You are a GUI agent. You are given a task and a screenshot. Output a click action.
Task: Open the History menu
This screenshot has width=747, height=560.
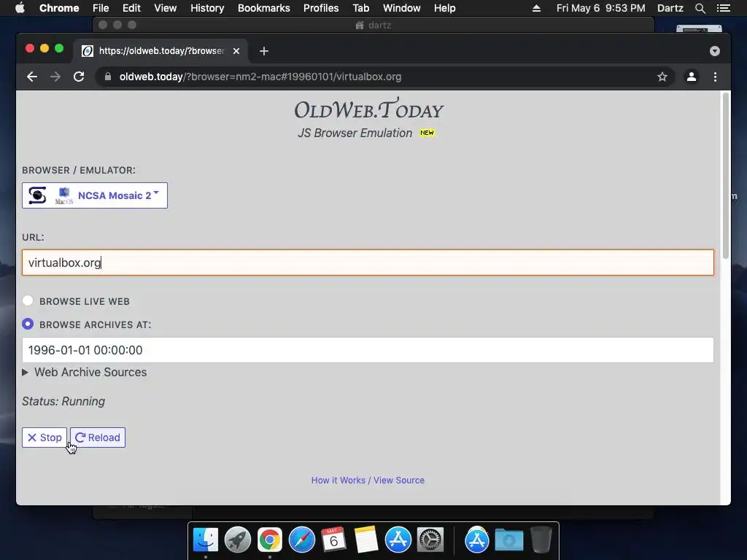(207, 8)
